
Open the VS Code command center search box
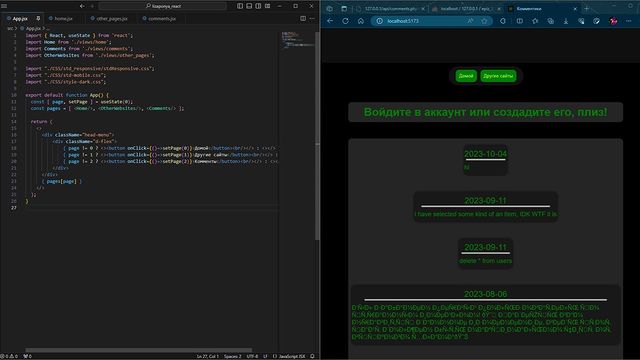[162, 6]
